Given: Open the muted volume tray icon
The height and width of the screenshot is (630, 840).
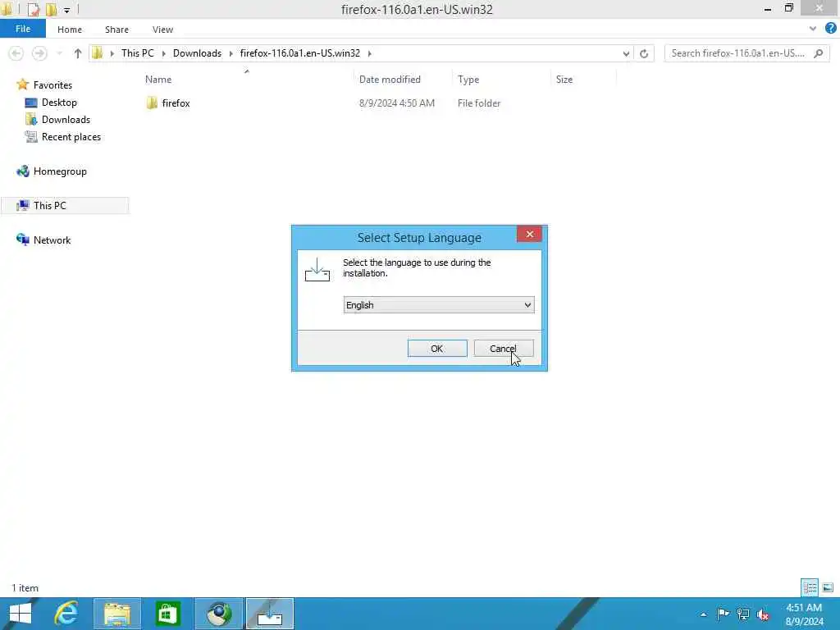Looking at the screenshot, I should pos(763,614).
